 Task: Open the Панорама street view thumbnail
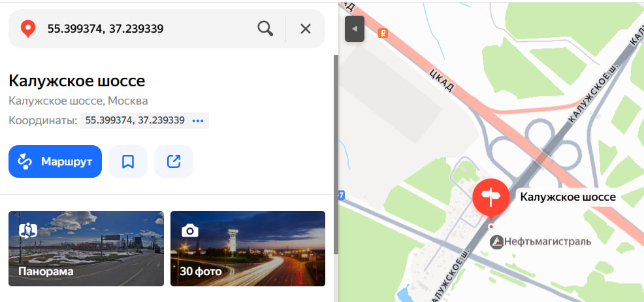(86, 248)
